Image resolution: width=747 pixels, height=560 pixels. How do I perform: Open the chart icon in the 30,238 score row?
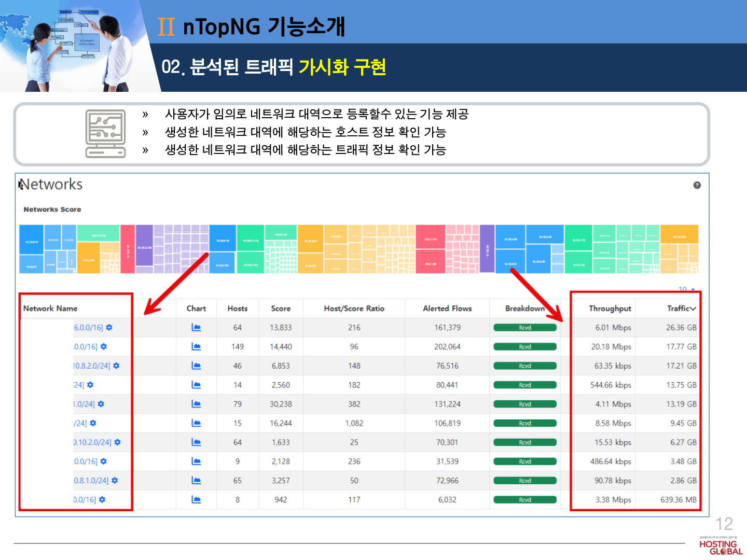[196, 404]
